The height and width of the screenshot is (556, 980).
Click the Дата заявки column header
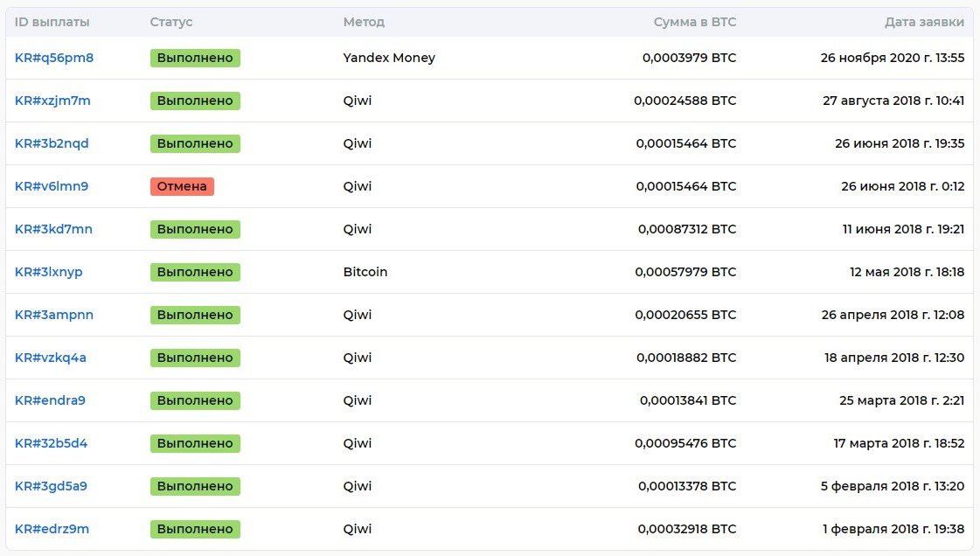(x=924, y=22)
